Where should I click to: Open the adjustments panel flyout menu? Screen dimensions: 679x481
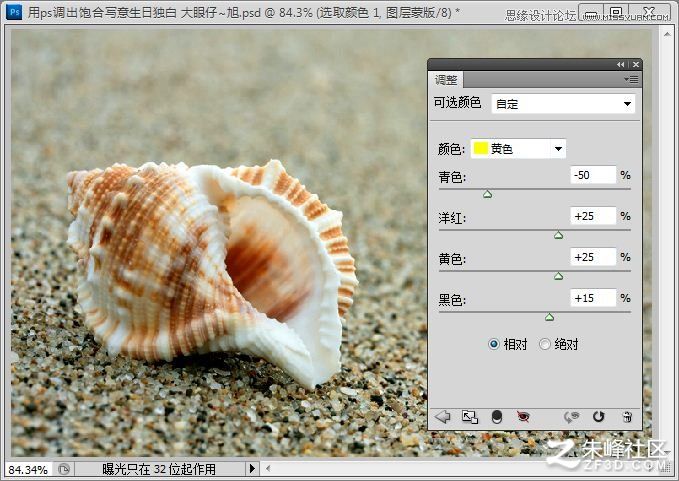point(631,79)
